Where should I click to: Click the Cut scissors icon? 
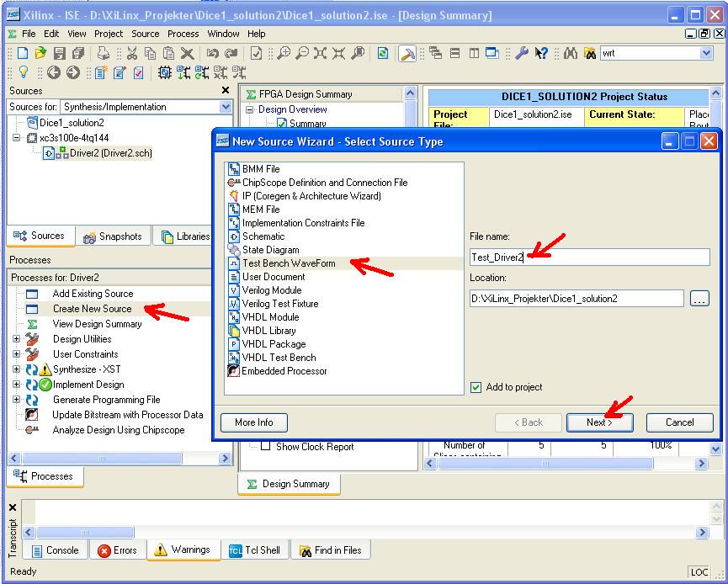point(132,53)
